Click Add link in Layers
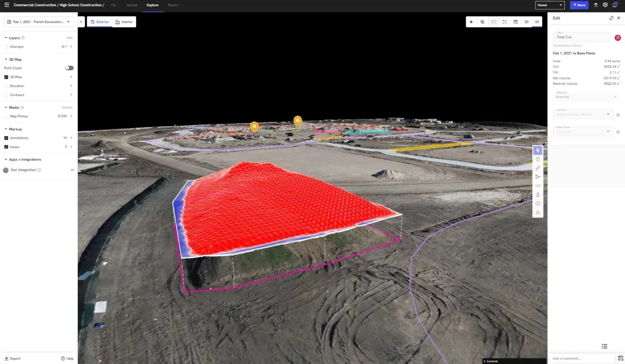The image size is (625, 364). 70,38
